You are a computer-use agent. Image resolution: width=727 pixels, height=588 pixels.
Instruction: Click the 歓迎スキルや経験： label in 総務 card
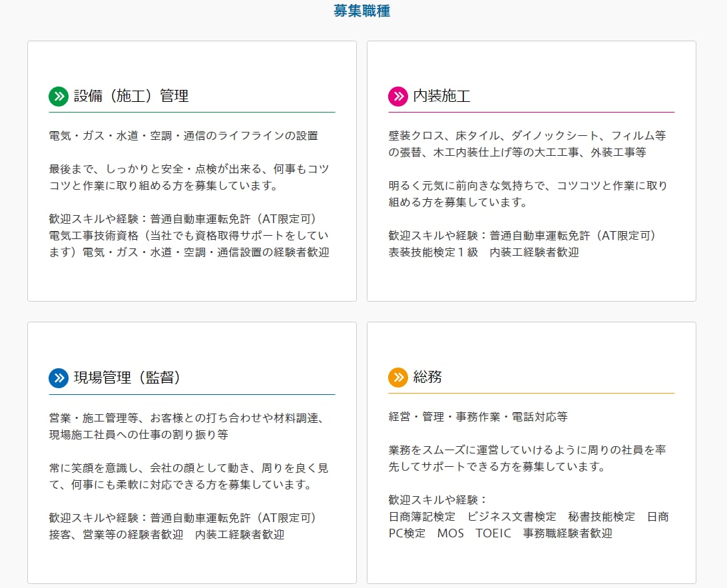point(437,500)
